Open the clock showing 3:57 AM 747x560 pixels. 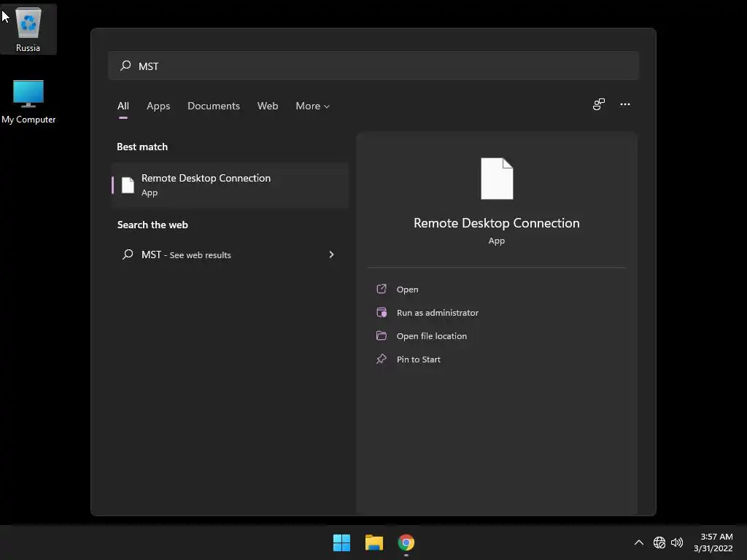tap(713, 542)
